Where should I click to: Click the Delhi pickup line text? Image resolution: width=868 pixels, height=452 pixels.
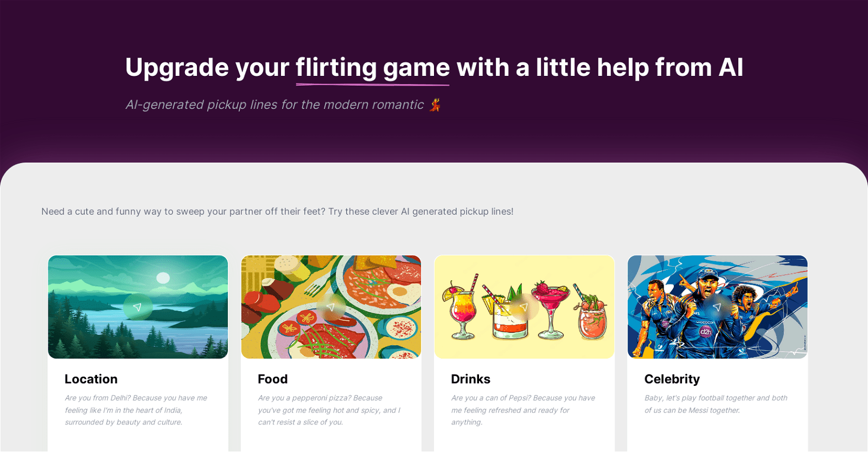136,410
